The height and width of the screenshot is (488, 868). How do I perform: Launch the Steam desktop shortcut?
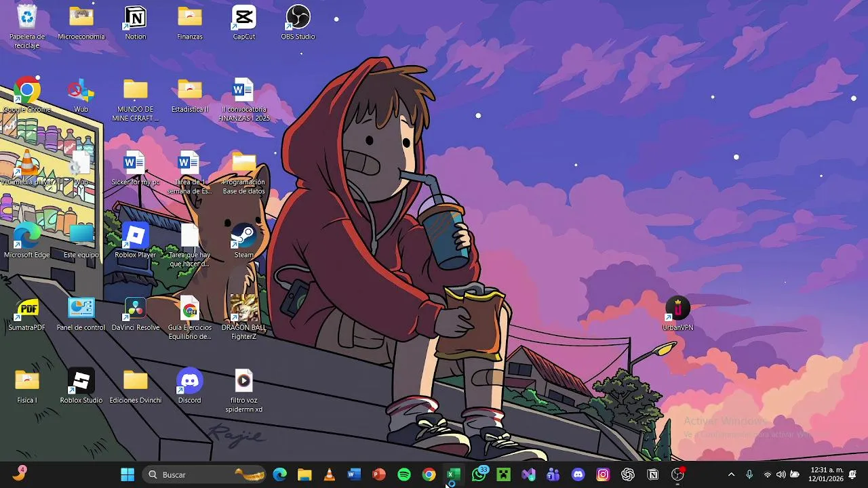pyautogui.click(x=244, y=240)
